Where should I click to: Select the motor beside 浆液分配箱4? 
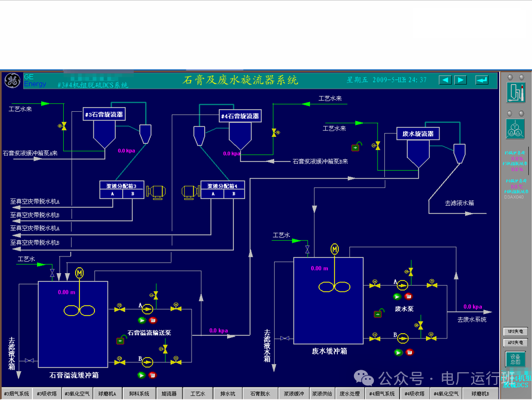(x=191, y=192)
